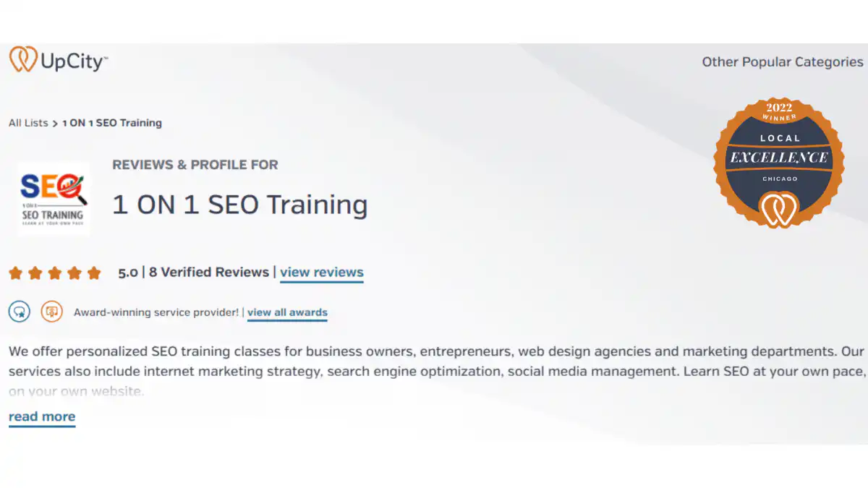Click the middle star in the 5-star rating
The image size is (868, 488).
[54, 273]
